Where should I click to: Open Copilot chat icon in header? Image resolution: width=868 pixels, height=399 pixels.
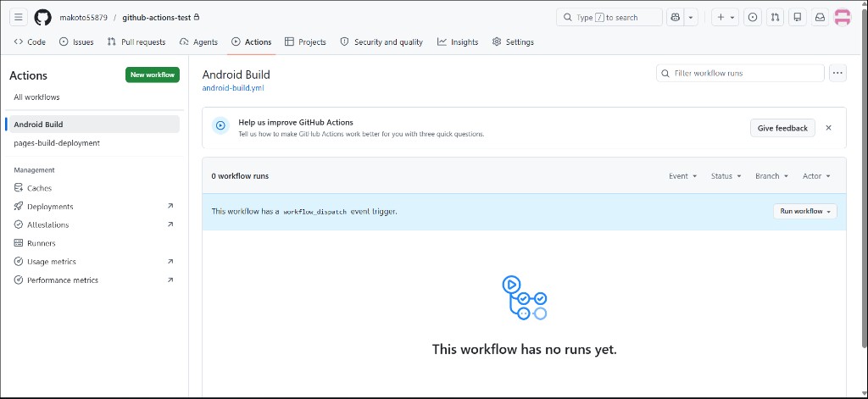tap(676, 18)
